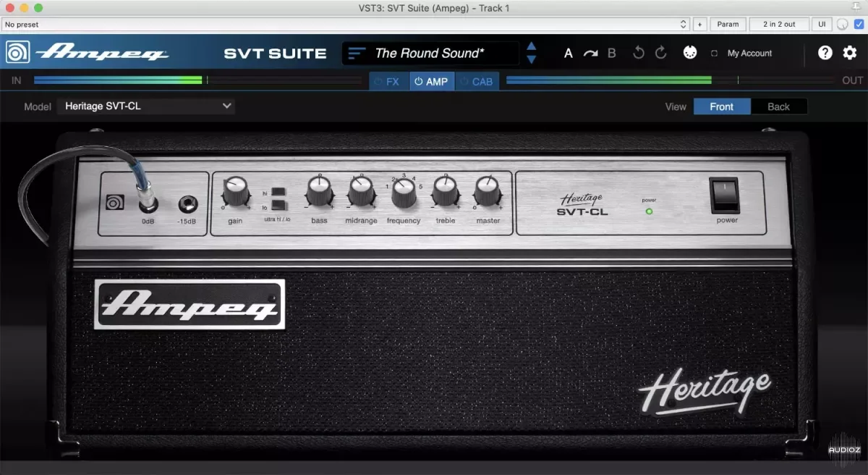Click the Param button
Image resolution: width=868 pixels, height=475 pixels.
pyautogui.click(x=728, y=24)
